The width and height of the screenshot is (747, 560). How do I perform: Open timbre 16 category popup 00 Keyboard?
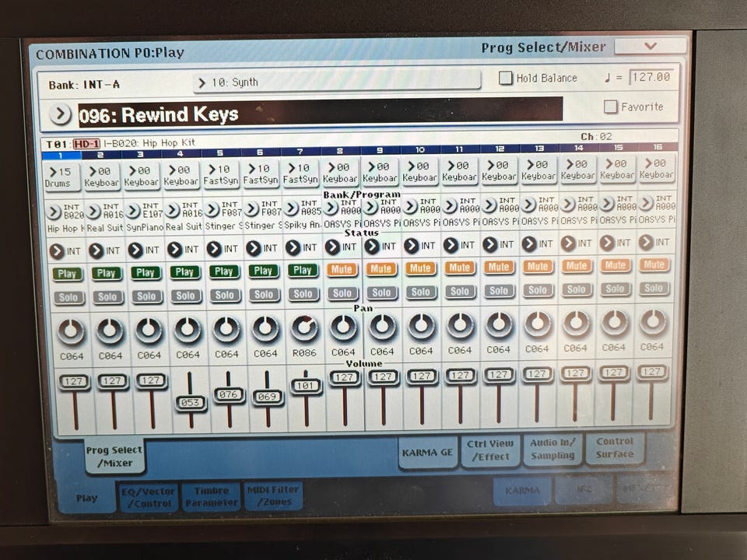(x=656, y=169)
